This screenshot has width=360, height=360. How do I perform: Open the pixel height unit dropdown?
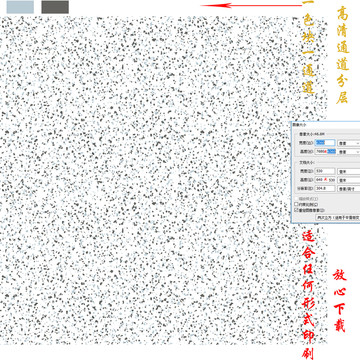pyautogui.click(x=349, y=151)
